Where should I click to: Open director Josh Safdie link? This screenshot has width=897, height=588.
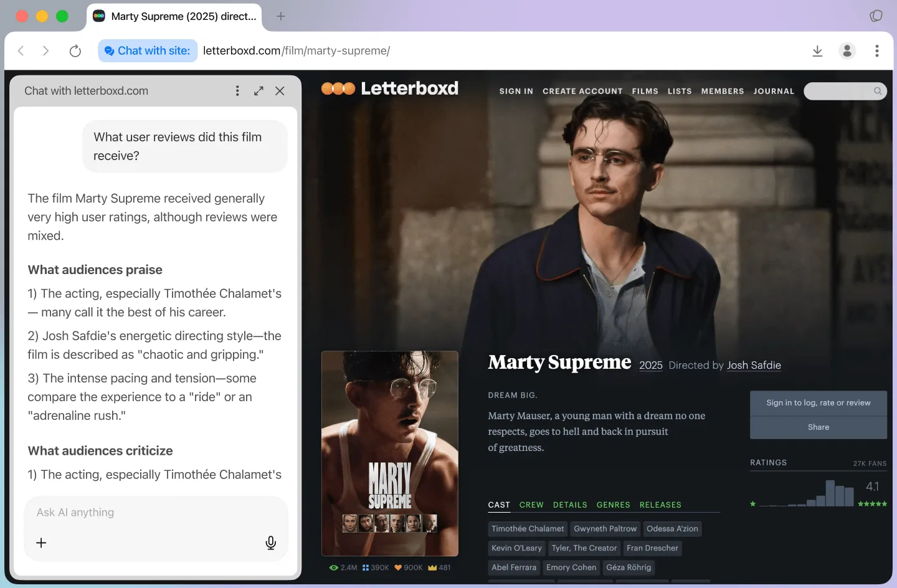click(x=754, y=365)
